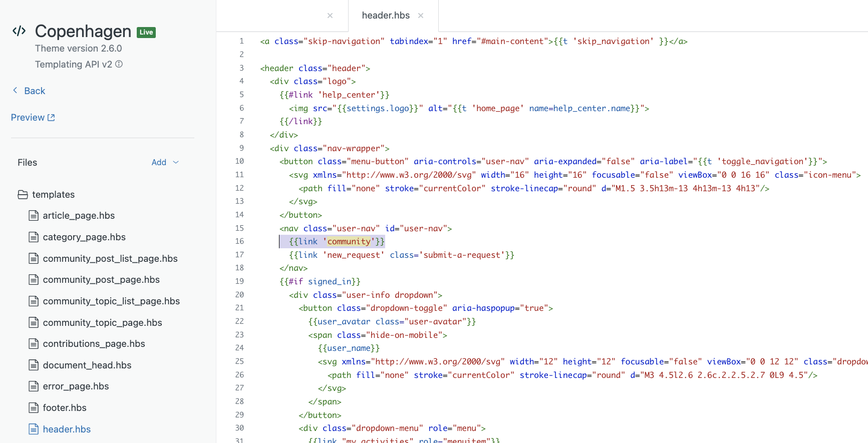
Task: Click file icon beside error_page.hbs
Action: 34,386
